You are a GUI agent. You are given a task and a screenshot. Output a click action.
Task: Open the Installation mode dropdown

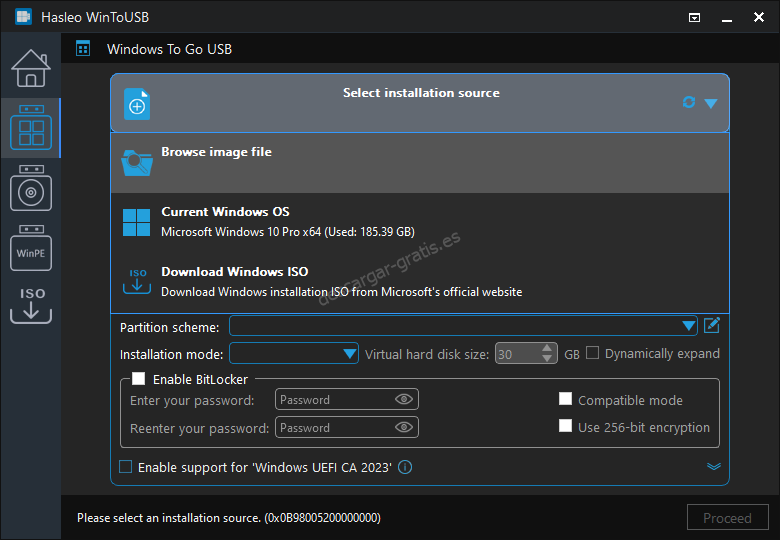pos(293,354)
